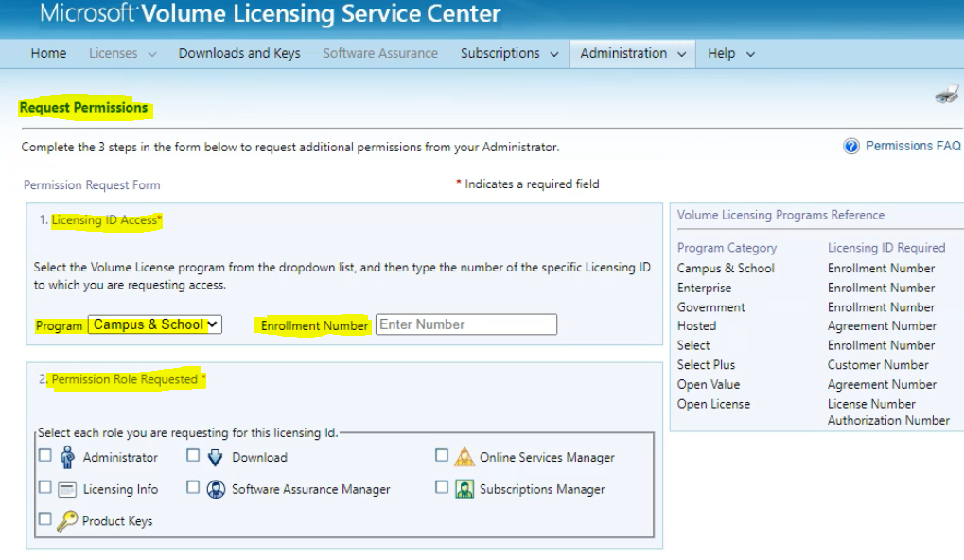Image resolution: width=964 pixels, height=560 pixels.
Task: Click the Administrator role person icon
Action: tap(67, 457)
